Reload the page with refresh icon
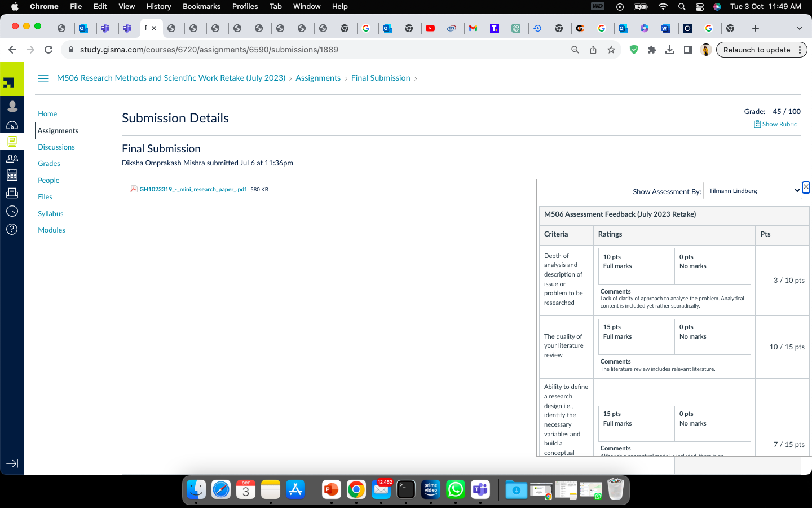The width and height of the screenshot is (812, 508). tap(48, 50)
